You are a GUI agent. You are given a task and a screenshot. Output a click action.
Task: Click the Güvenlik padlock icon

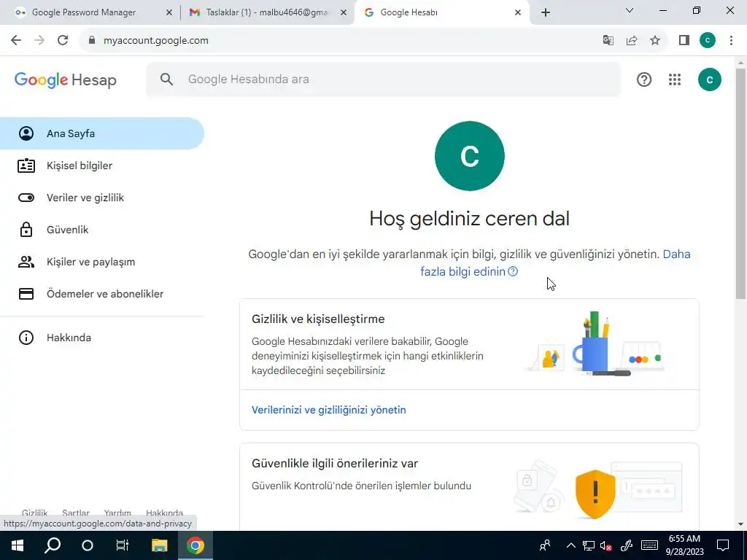tap(26, 230)
